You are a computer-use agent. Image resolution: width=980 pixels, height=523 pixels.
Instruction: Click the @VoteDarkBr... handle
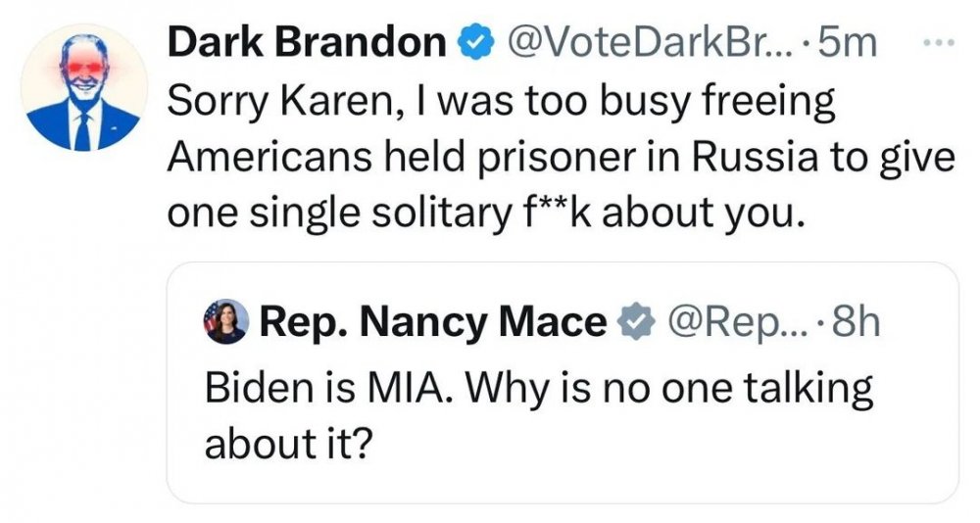644,43
